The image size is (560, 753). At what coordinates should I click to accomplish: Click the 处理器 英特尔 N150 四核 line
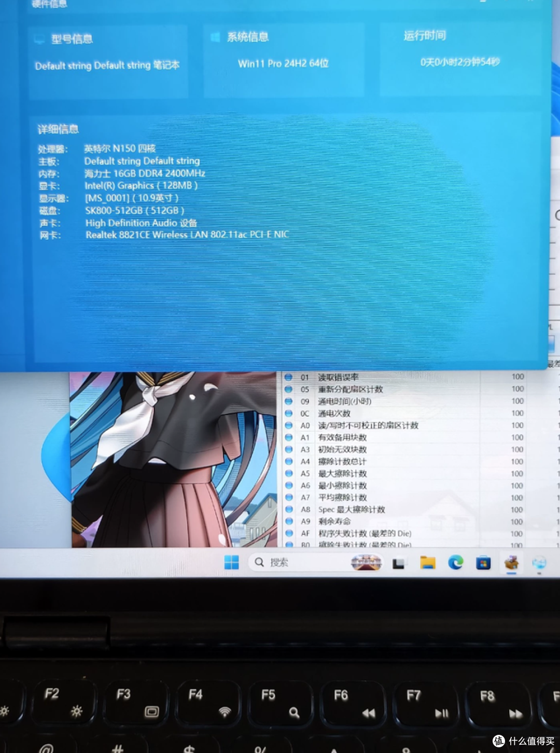coord(96,149)
